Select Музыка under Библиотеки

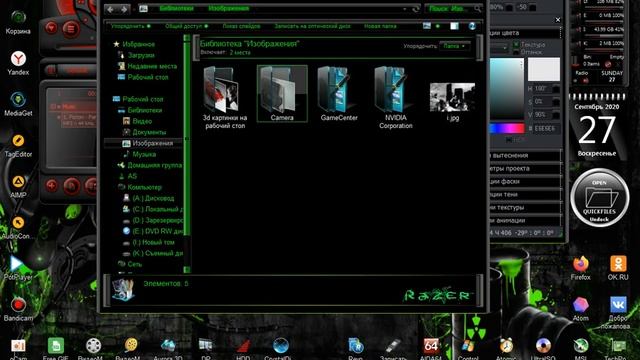[144, 154]
